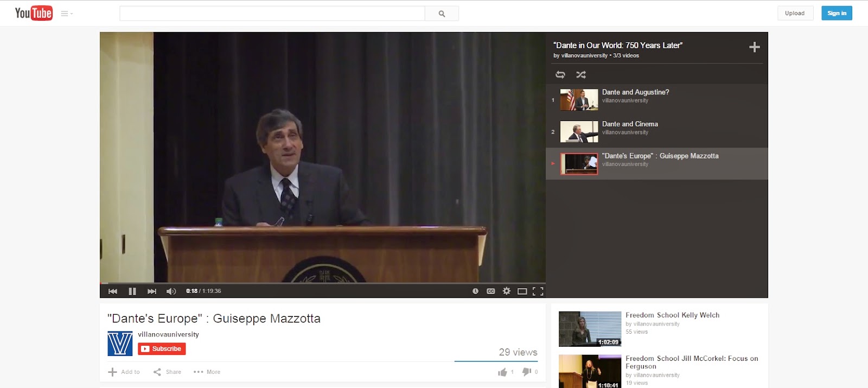Click the video title "Dante's Europe" heading
This screenshot has width=868, height=388.
click(x=214, y=319)
